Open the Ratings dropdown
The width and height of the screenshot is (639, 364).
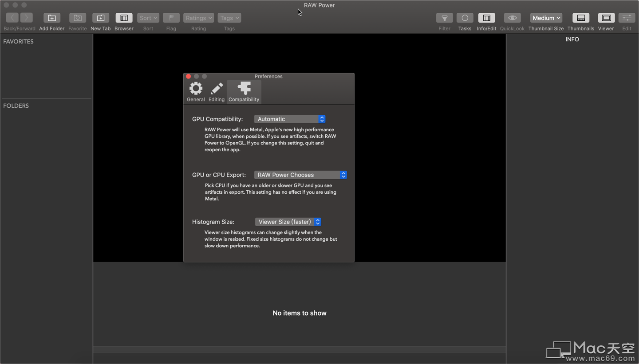(198, 18)
